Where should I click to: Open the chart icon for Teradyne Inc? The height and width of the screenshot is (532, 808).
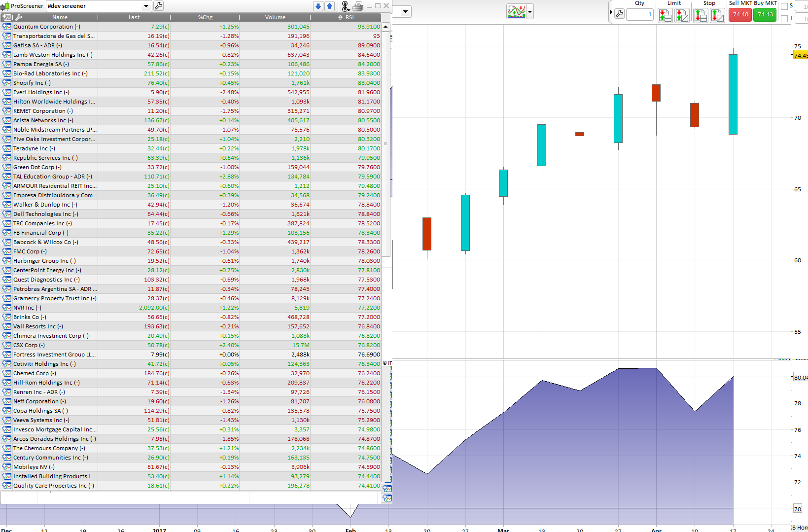pyautogui.click(x=7, y=148)
